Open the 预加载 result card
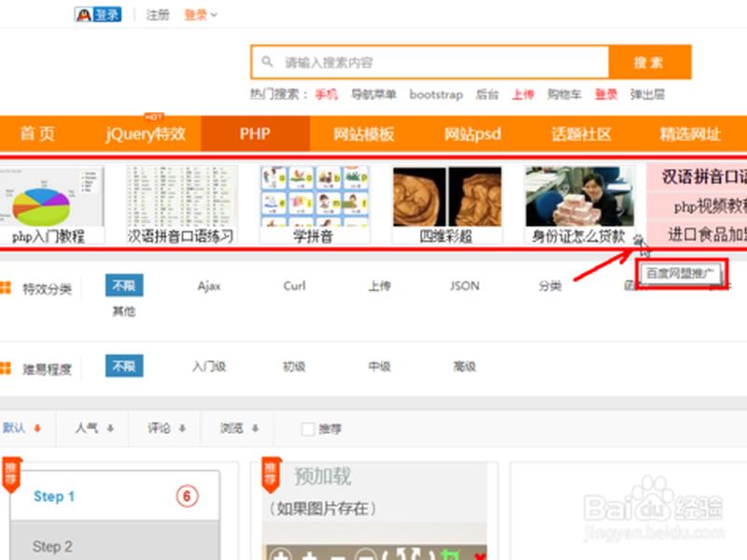 (374, 511)
